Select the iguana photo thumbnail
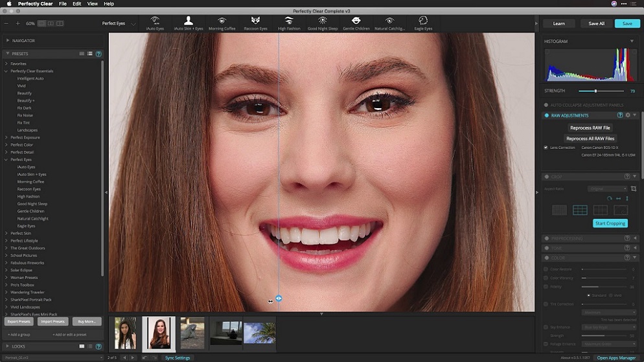The height and width of the screenshot is (362, 644). coord(192,333)
